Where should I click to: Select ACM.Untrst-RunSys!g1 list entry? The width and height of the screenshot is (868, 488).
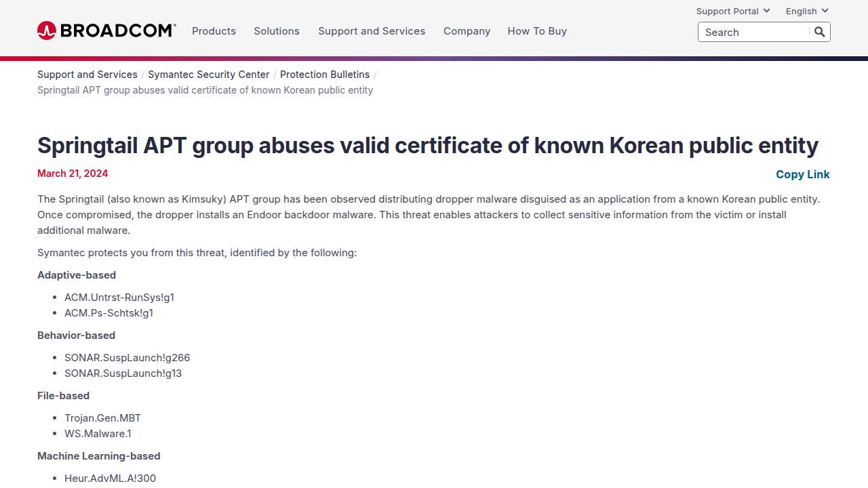(x=119, y=298)
